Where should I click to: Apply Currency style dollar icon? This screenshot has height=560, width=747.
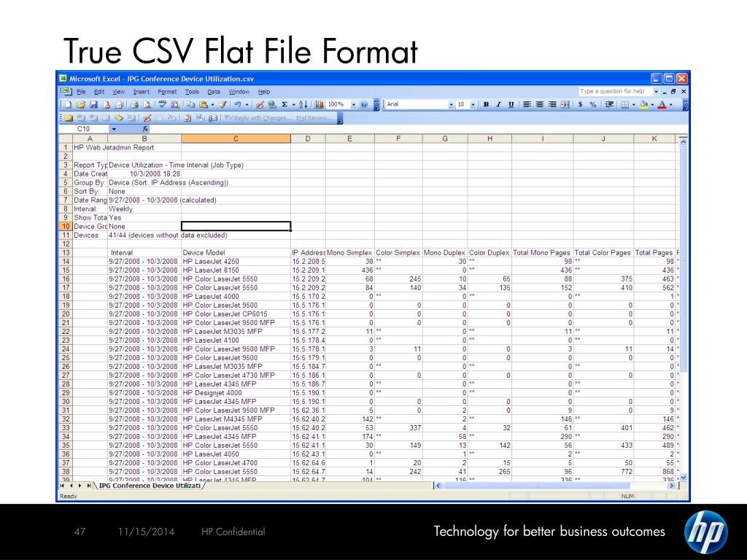(581, 104)
